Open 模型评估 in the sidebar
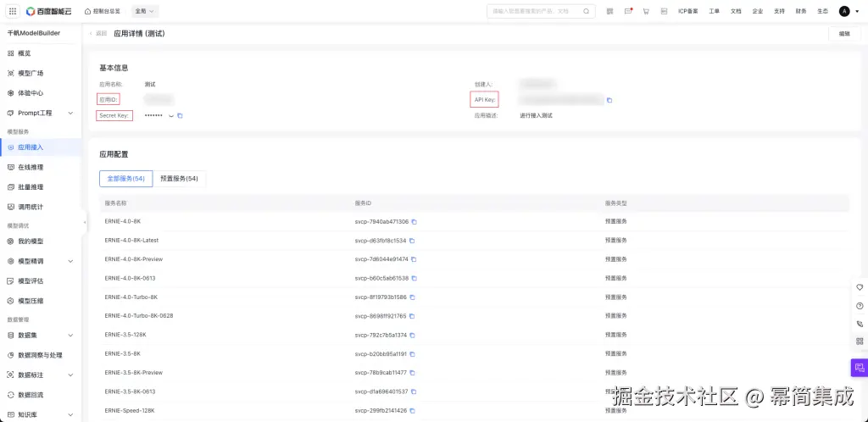Image resolution: width=868 pixels, height=422 pixels. pos(31,281)
